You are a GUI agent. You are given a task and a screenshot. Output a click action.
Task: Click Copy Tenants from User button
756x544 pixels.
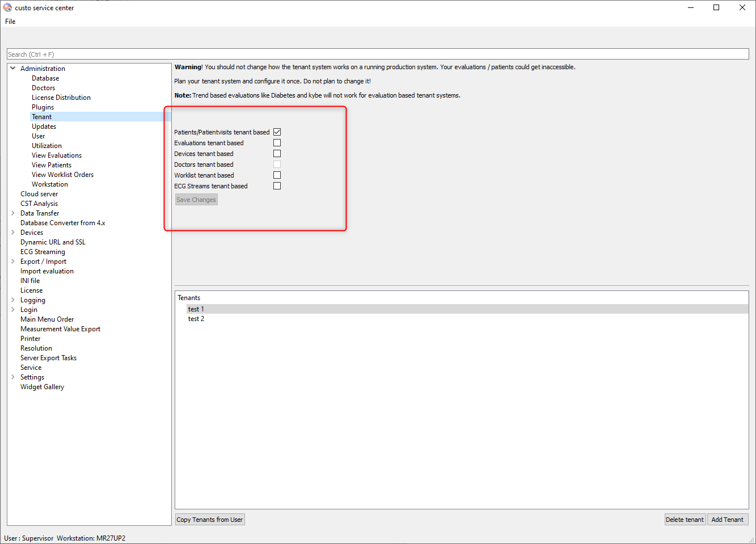[210, 520]
